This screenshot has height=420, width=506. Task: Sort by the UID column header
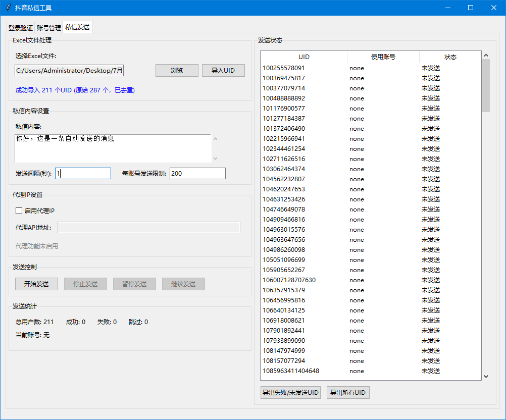(x=303, y=57)
